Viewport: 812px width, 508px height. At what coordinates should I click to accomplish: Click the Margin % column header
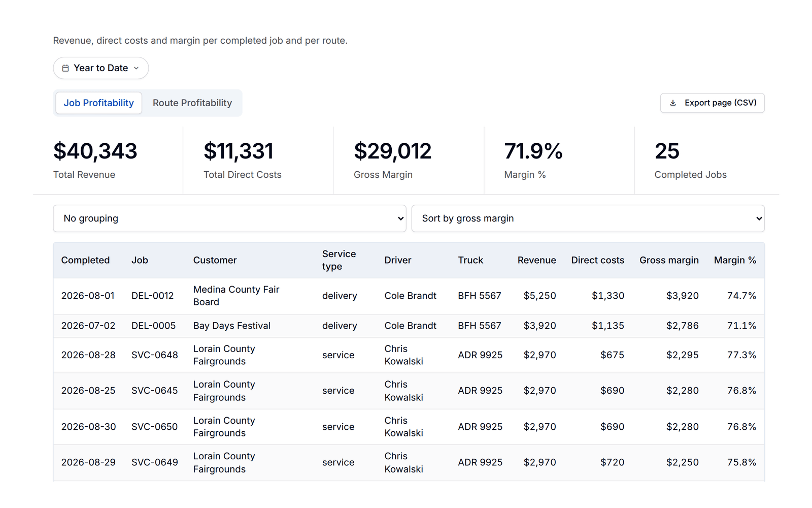click(x=735, y=260)
